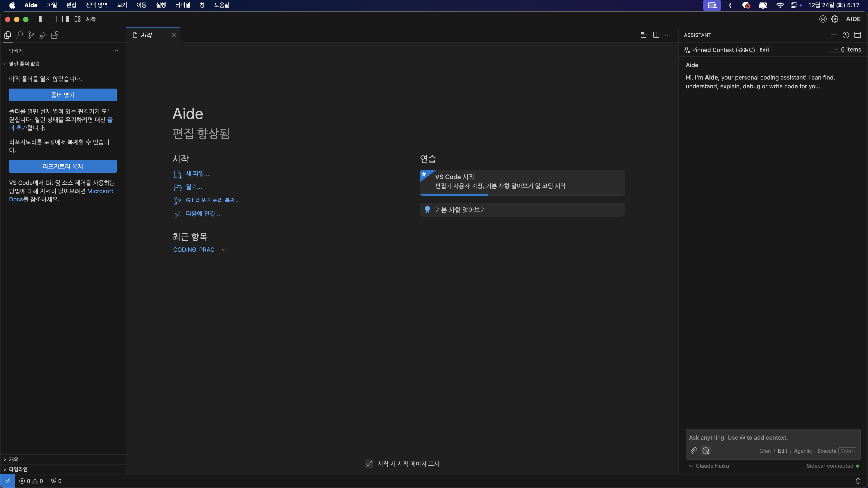Click the 열기... link
Screen dimensions: 868x488
[x=194, y=187]
